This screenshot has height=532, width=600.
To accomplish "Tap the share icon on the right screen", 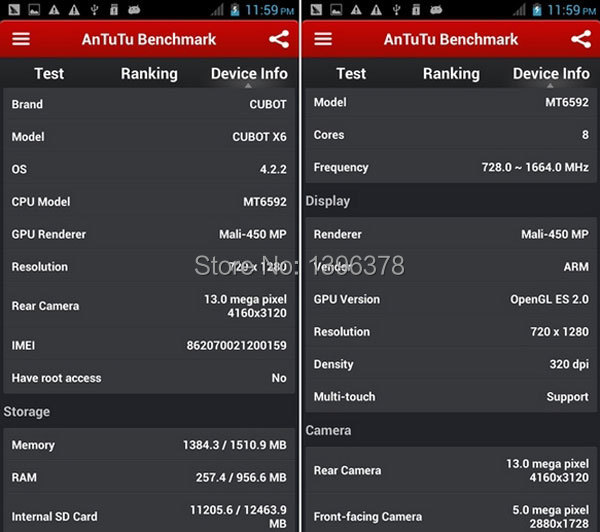I will tap(581, 40).
